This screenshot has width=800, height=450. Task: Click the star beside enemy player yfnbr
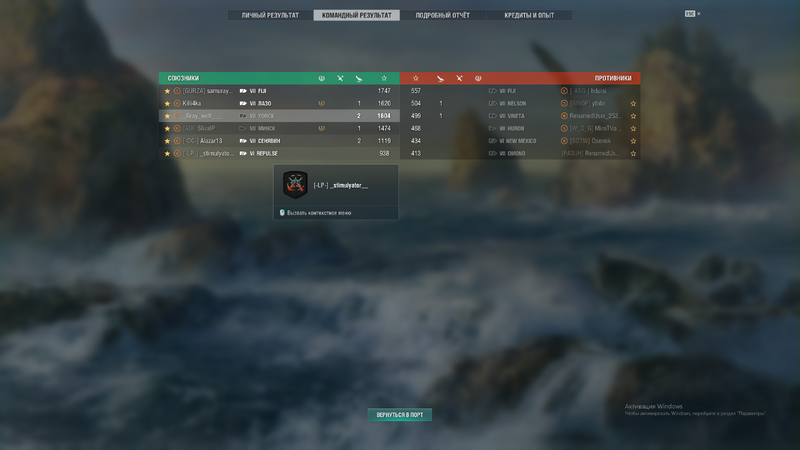click(633, 104)
